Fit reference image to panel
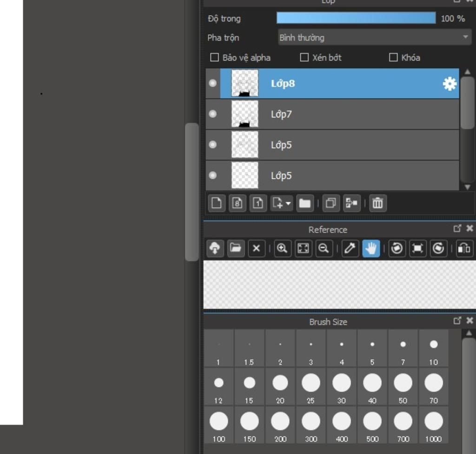This screenshot has width=476, height=454. pos(303,248)
